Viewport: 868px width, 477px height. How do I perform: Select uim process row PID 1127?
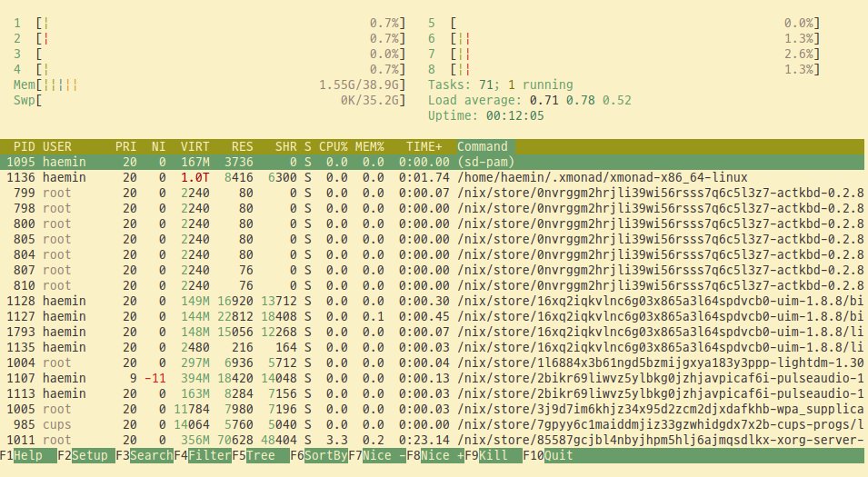point(432,316)
